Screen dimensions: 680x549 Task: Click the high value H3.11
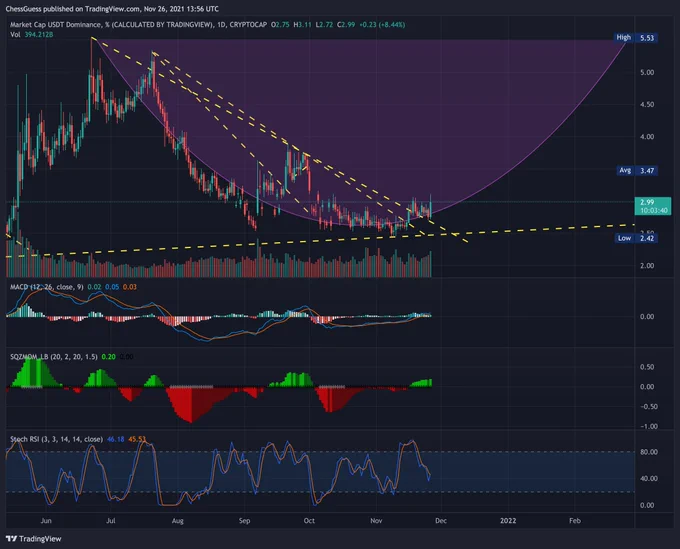(x=302, y=25)
